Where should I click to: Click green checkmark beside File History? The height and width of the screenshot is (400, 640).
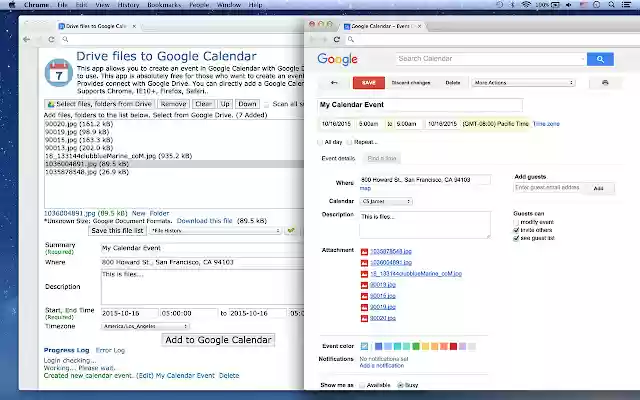[x=291, y=231]
